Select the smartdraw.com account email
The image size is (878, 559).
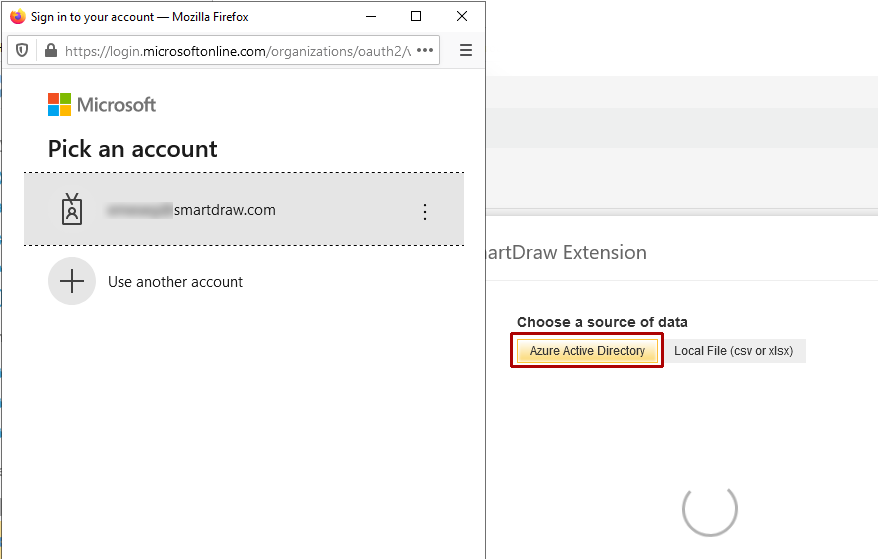pyautogui.click(x=191, y=210)
